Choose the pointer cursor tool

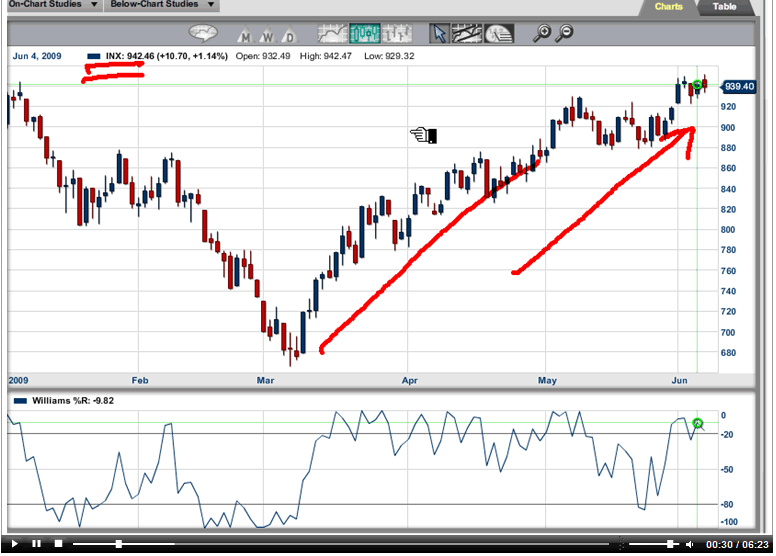[439, 33]
